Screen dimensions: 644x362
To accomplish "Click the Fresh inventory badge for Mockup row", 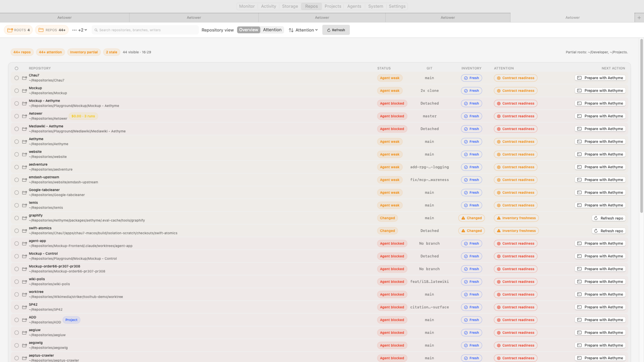I will pos(471,91).
